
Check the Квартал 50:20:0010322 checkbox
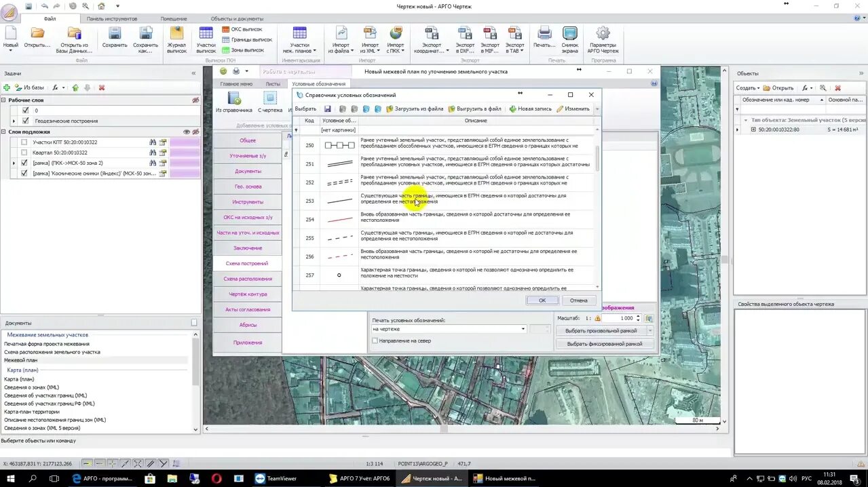click(x=24, y=153)
